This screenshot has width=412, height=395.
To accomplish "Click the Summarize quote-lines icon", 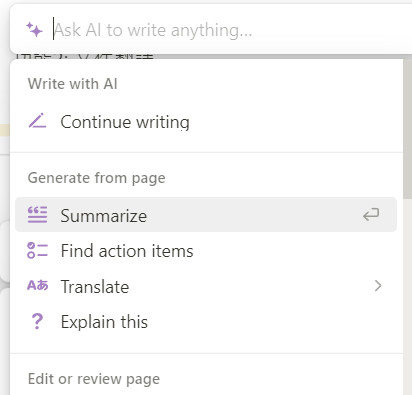I will pyautogui.click(x=37, y=214).
